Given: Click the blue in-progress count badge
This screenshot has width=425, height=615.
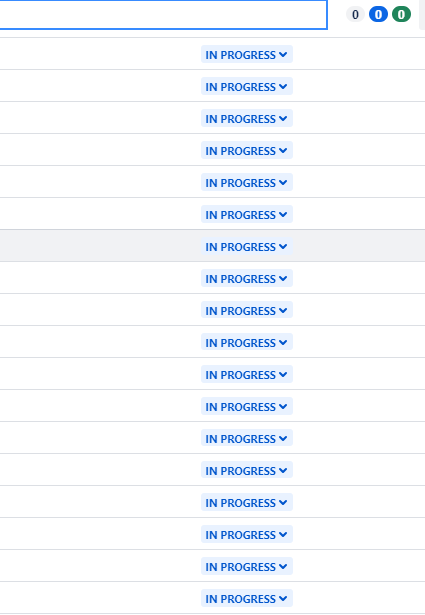Looking at the screenshot, I should point(378,15).
